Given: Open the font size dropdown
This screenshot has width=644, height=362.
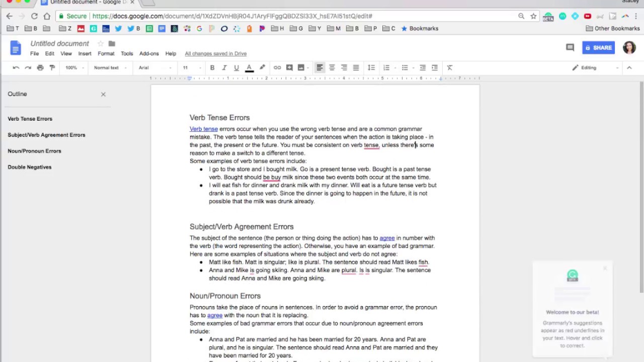Looking at the screenshot, I should pos(192,68).
